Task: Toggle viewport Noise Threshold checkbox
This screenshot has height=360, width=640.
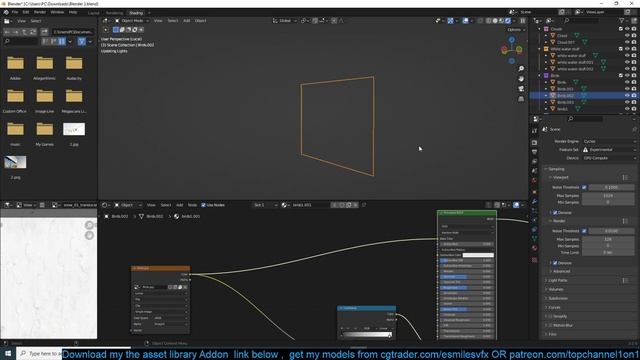Action: click(584, 187)
